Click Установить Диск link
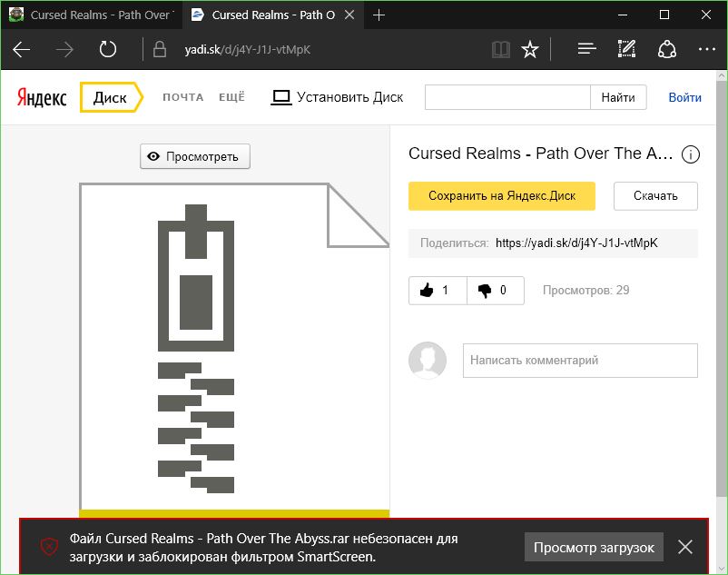 tap(337, 97)
